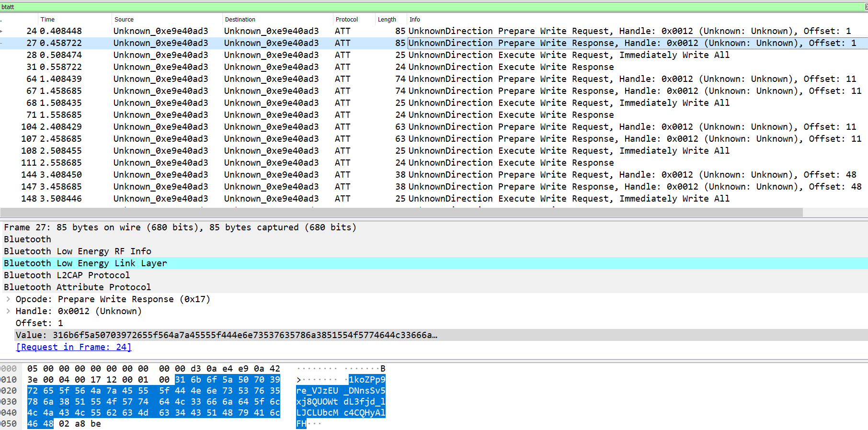
Task: Click Destination cell of packet 27
Action: click(x=271, y=43)
